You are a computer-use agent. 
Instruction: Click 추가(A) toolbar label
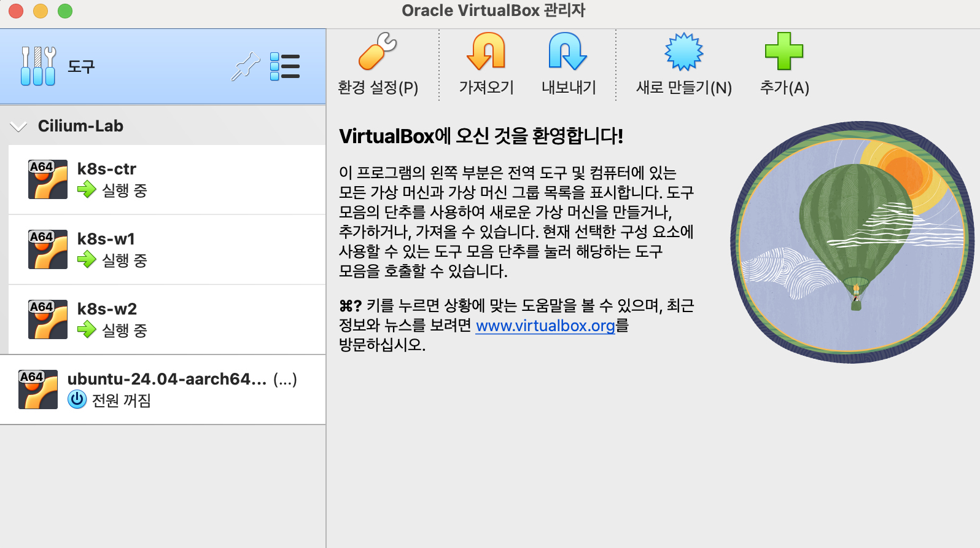(x=784, y=88)
